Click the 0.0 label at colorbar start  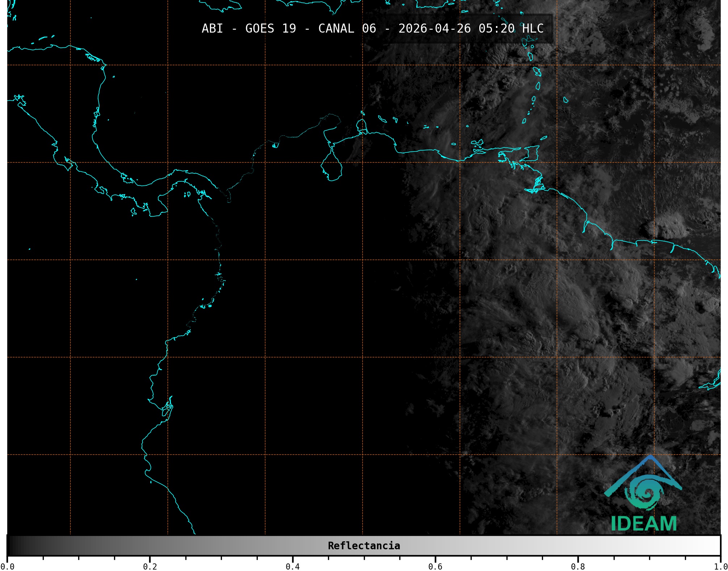pos(7,566)
